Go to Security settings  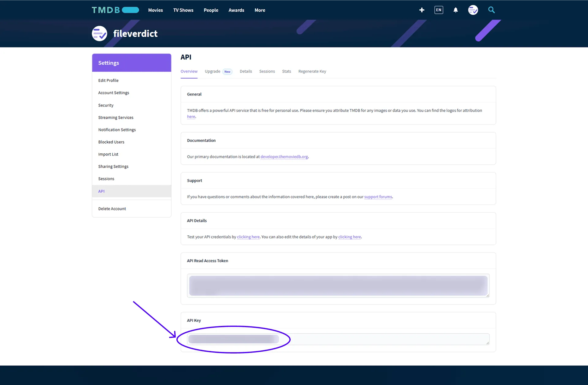[106, 105]
